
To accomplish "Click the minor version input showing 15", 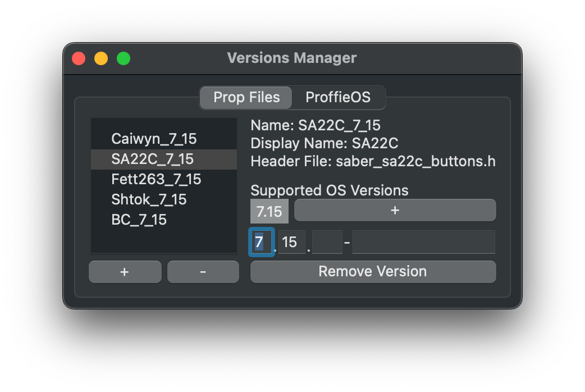I will 291,241.
